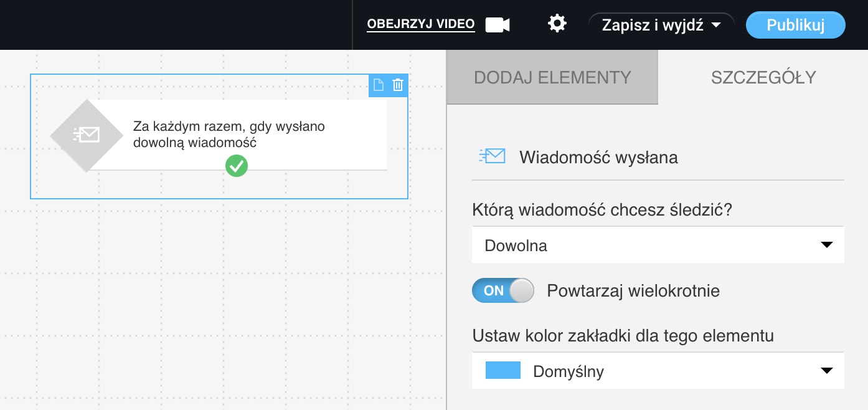Click the envelope icon beside Wiadomość wysłana
This screenshot has height=410, width=868.
(492, 156)
